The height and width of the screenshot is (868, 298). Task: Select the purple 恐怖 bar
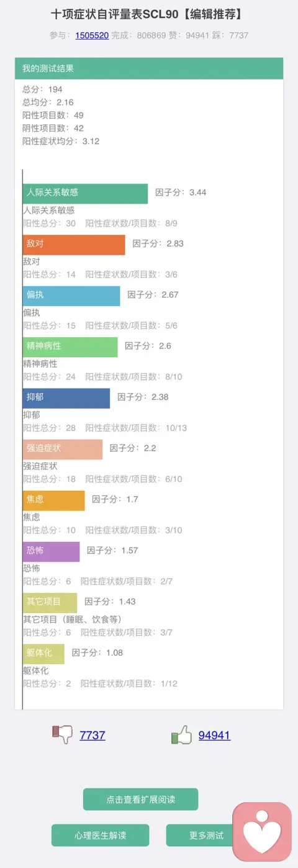point(51,551)
